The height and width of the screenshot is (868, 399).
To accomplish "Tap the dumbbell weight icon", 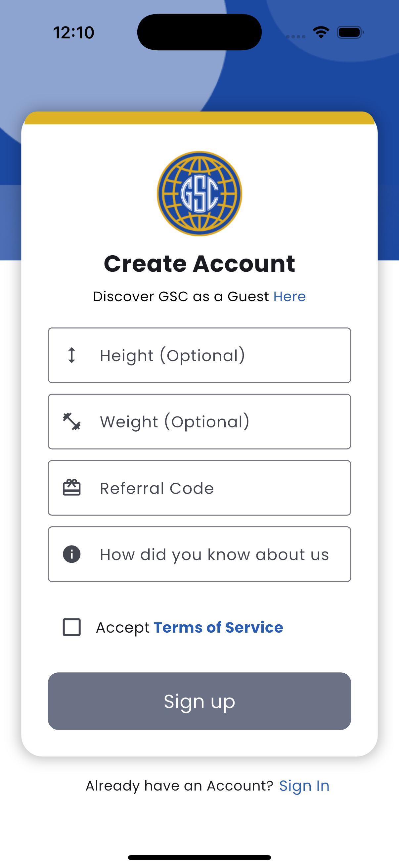I will click(x=72, y=421).
